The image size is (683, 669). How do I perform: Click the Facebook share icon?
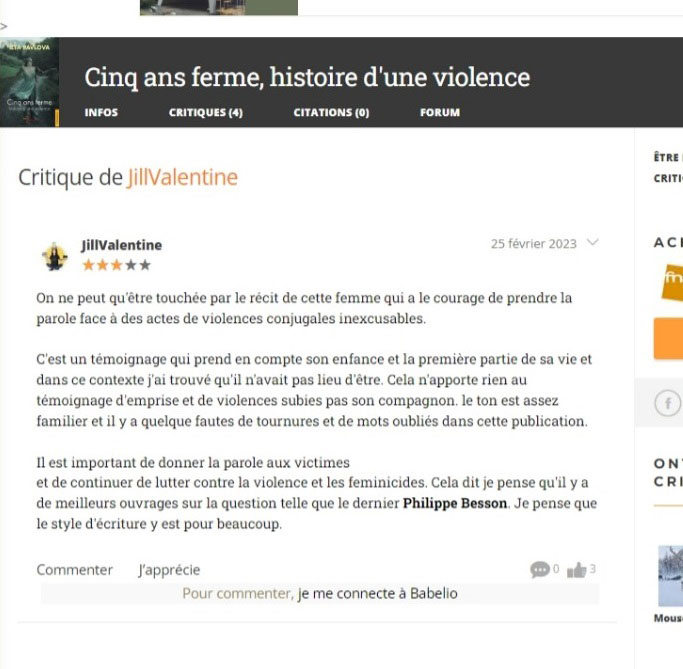click(x=667, y=403)
